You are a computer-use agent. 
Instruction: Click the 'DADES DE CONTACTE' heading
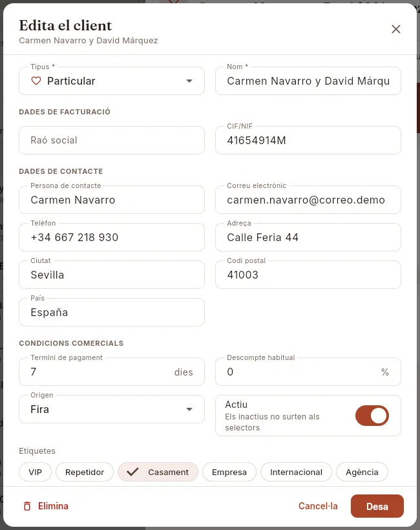point(61,171)
